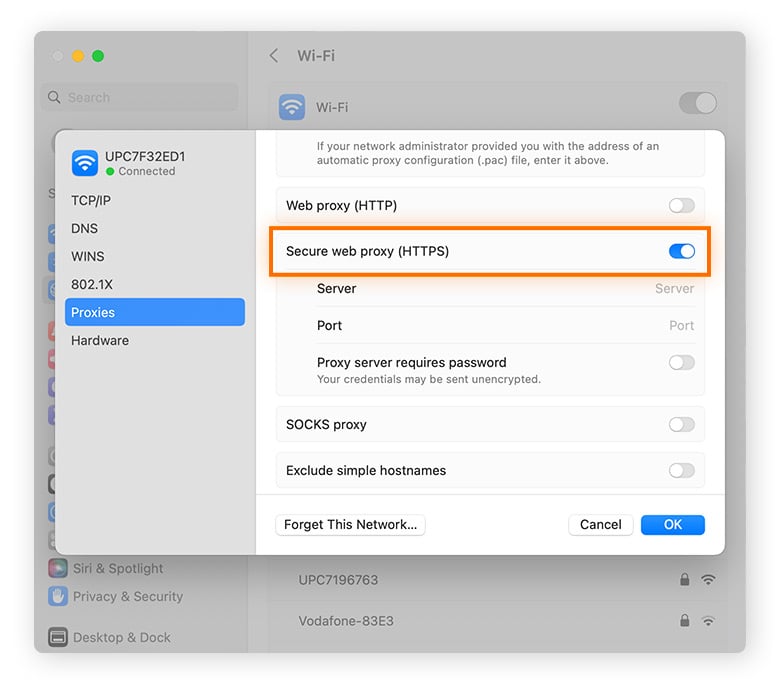Image resolution: width=780 pixels, height=689 pixels.
Task: Click the UPC7F32ED1 network Wi-Fi icon
Action: [85, 163]
